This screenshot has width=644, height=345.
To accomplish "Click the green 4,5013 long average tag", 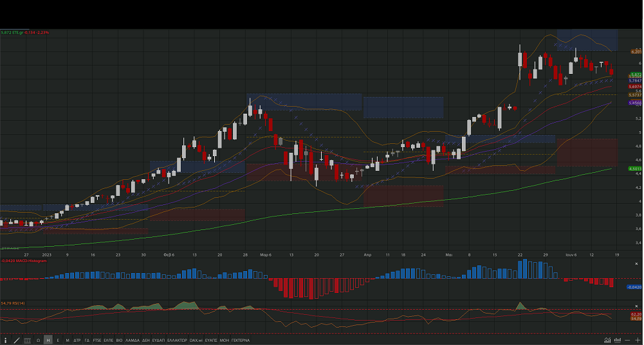I will [635, 168].
